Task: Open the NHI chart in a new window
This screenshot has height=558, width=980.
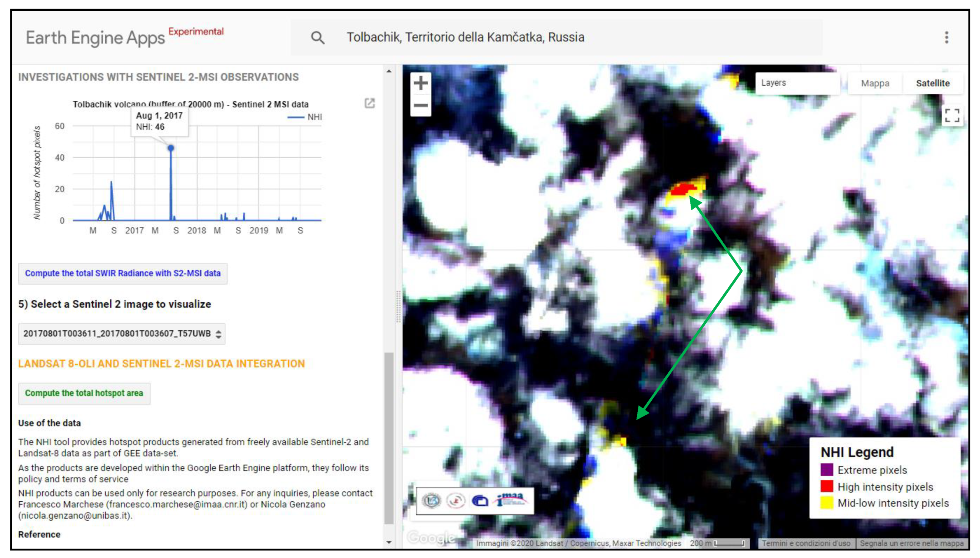Action: [x=369, y=103]
